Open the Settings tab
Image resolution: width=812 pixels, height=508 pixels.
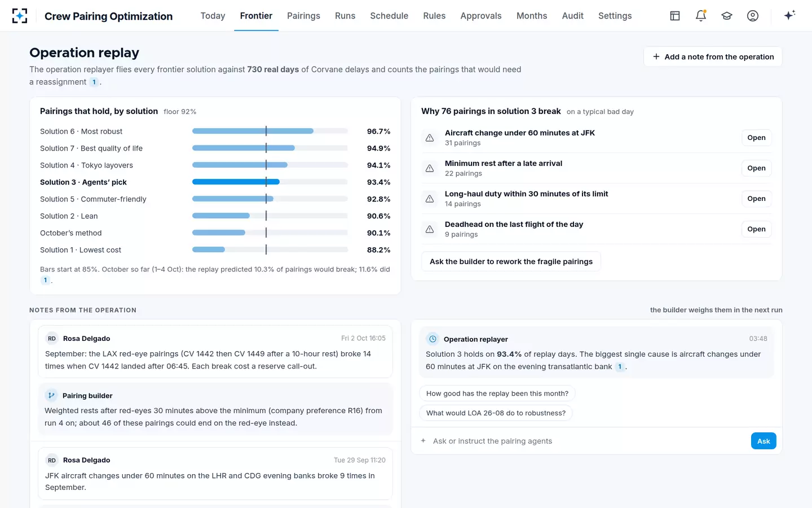[615, 16]
